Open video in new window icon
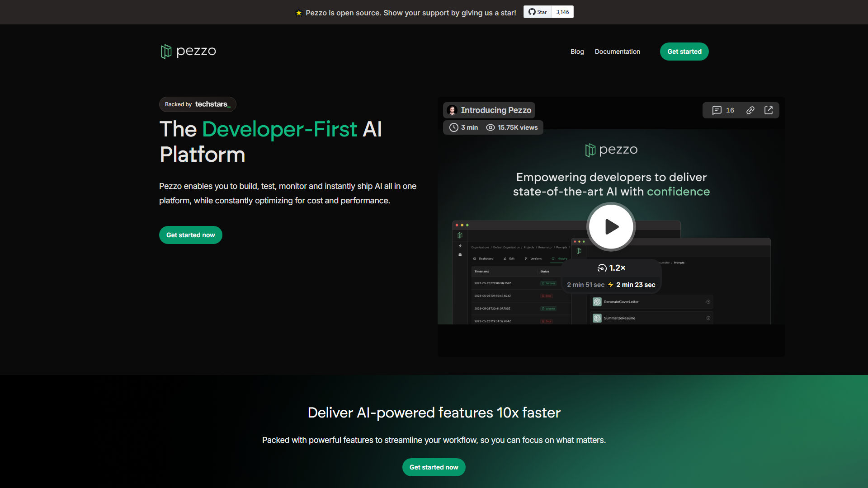The image size is (868, 488). (769, 110)
